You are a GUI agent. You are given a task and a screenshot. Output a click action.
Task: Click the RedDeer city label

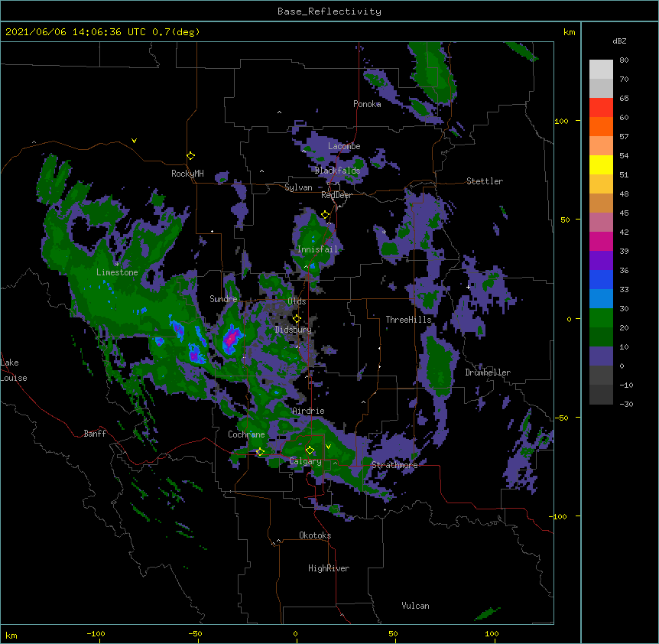pos(336,195)
